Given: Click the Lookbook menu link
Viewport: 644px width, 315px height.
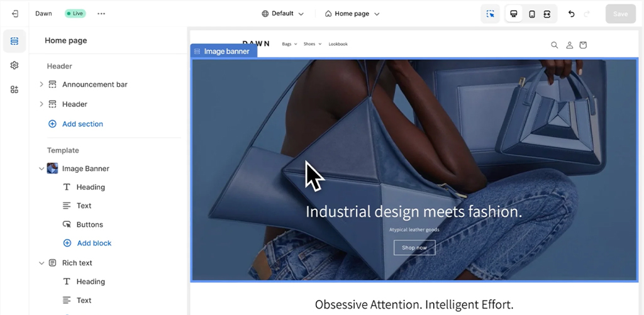Looking at the screenshot, I should coord(338,44).
